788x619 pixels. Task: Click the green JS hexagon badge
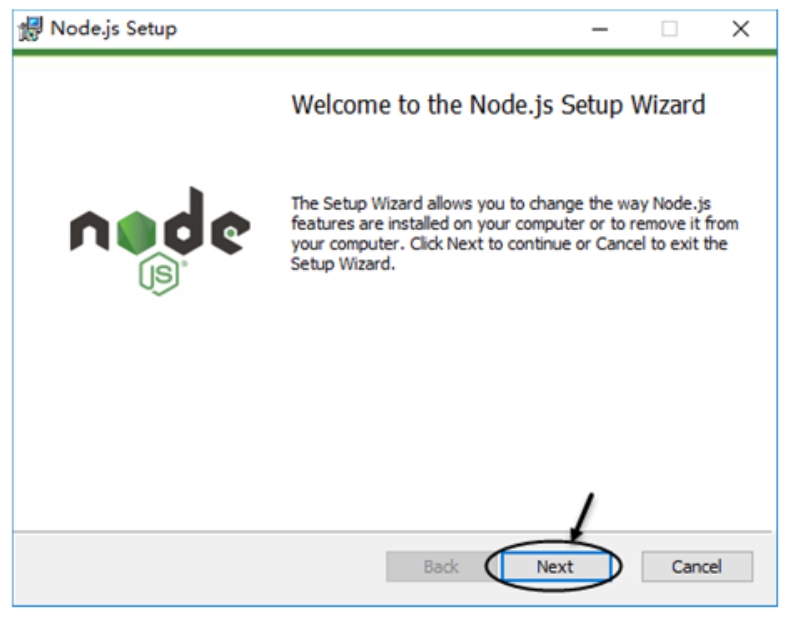(x=159, y=274)
